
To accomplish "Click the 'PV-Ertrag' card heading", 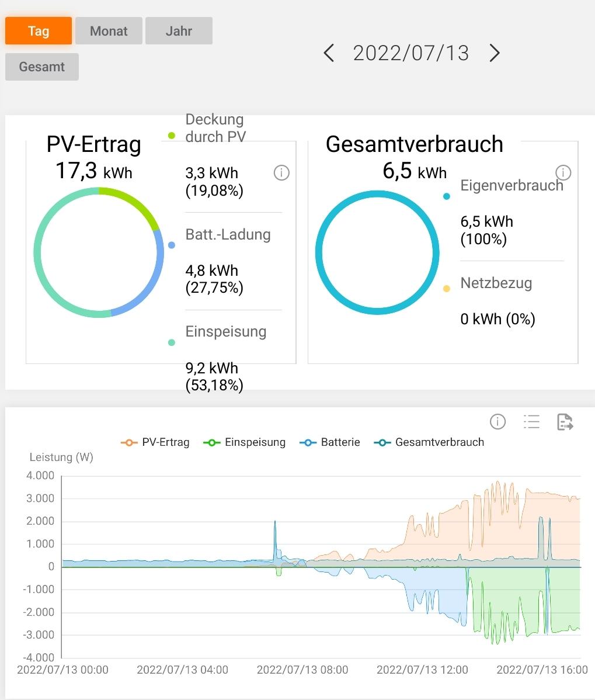I will coord(93,144).
